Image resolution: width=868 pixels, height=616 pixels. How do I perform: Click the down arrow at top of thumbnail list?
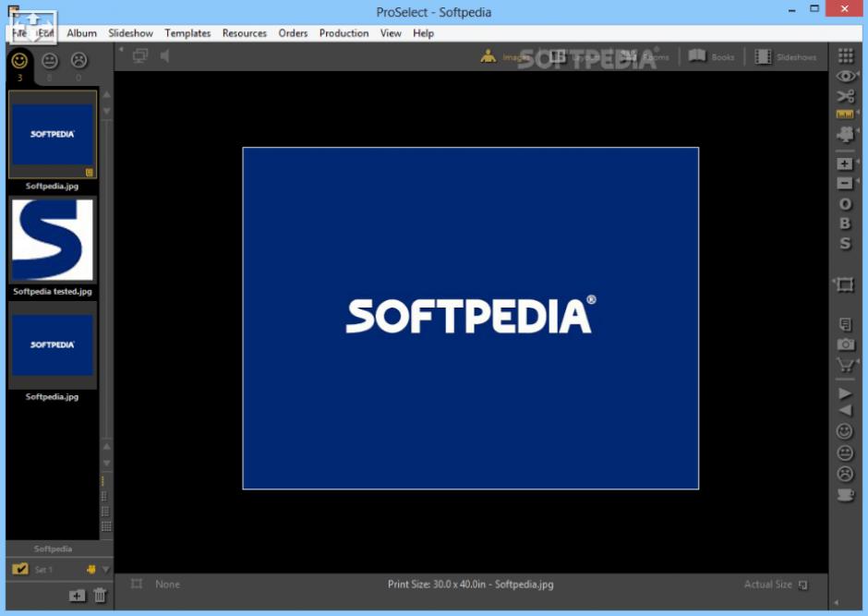(x=107, y=111)
